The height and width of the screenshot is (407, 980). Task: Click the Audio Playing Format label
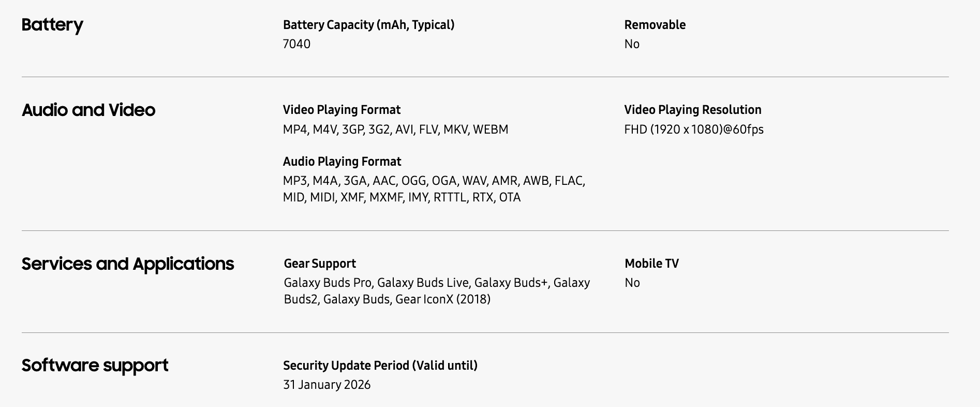341,162
